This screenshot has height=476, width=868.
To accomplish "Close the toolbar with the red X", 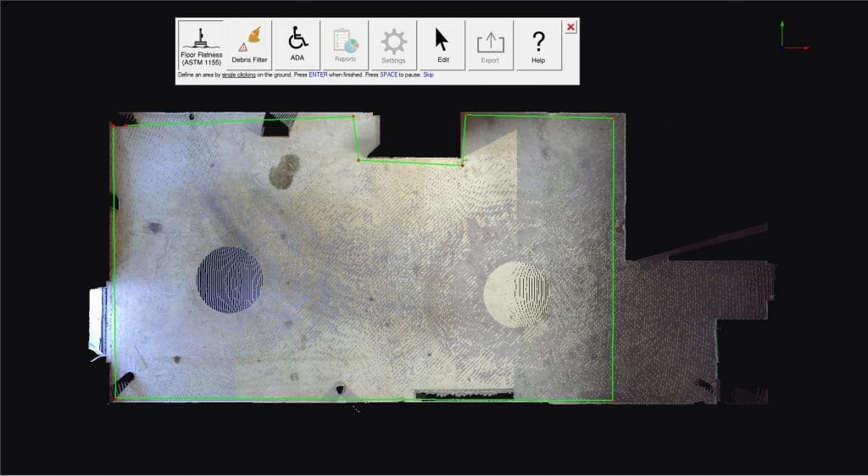I will point(570,26).
